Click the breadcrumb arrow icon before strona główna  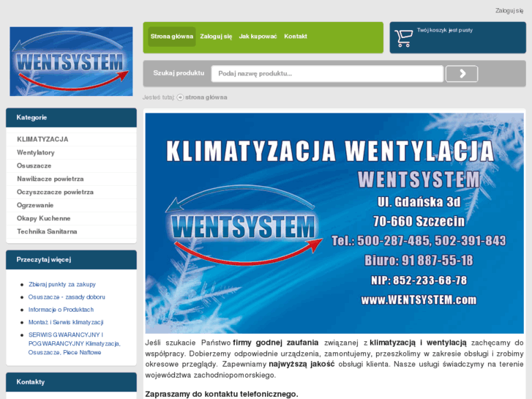point(180,97)
